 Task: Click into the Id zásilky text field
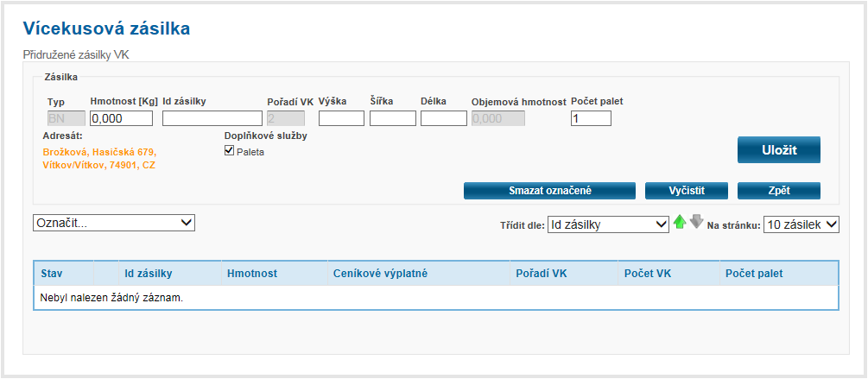(212, 118)
